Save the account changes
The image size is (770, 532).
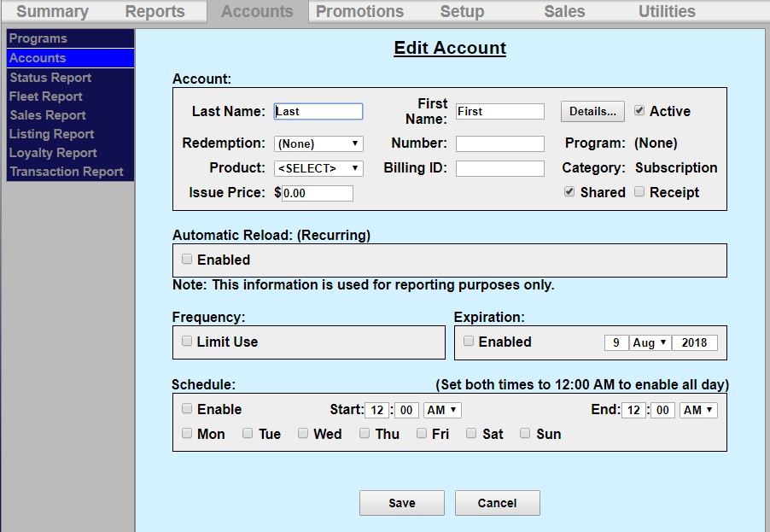tap(402, 503)
